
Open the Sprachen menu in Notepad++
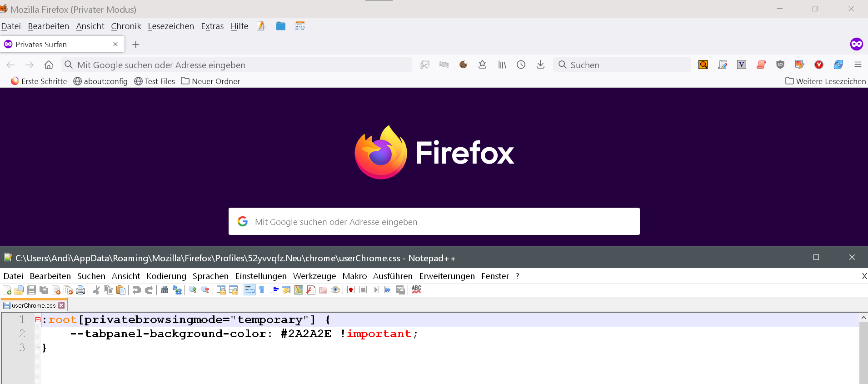pyautogui.click(x=210, y=276)
